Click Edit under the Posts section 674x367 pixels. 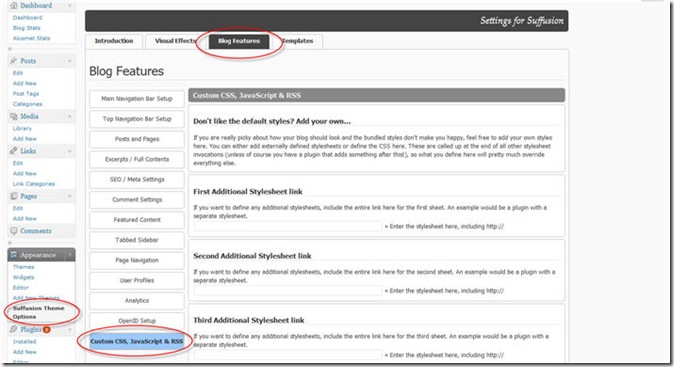pyautogui.click(x=18, y=73)
